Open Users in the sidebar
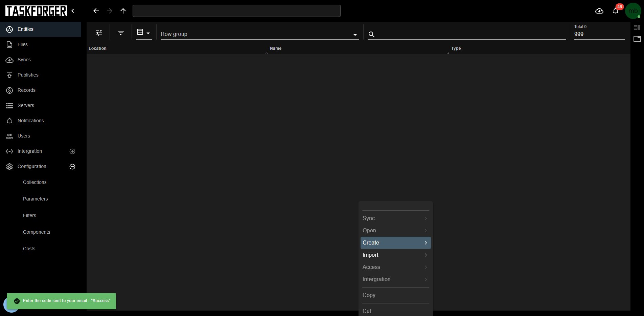The width and height of the screenshot is (644, 316). (x=41, y=136)
